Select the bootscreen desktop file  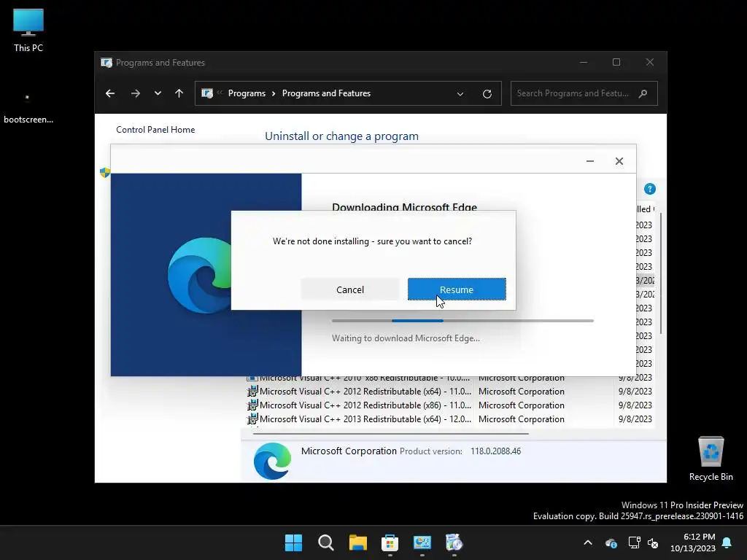pos(28,109)
